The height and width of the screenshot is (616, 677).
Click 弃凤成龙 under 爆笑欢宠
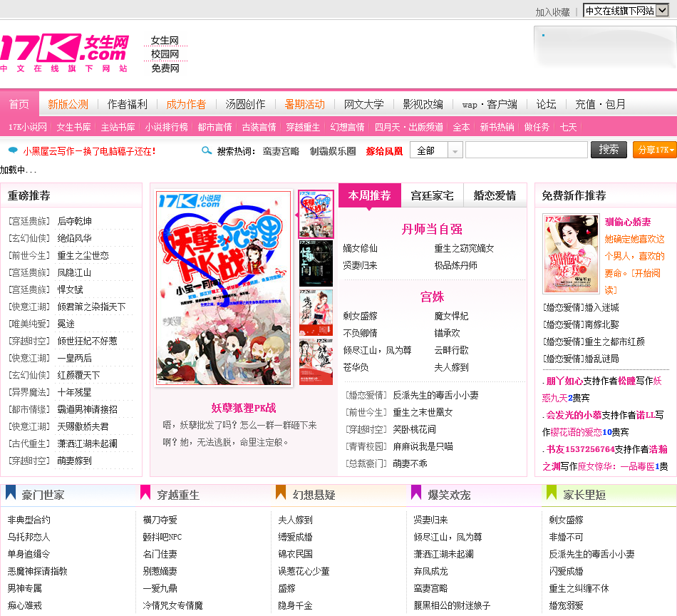tap(430, 571)
